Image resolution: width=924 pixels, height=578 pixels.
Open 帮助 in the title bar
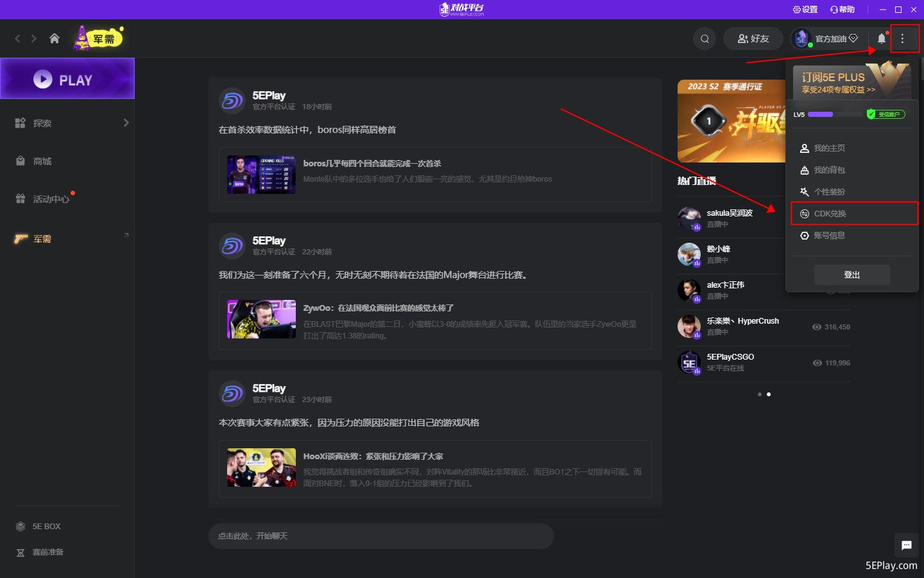pos(843,10)
